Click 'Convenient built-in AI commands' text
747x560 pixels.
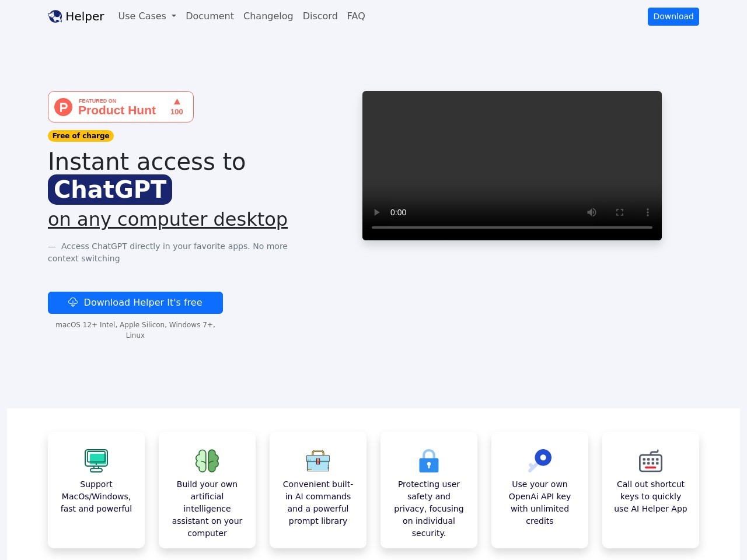[x=318, y=502]
